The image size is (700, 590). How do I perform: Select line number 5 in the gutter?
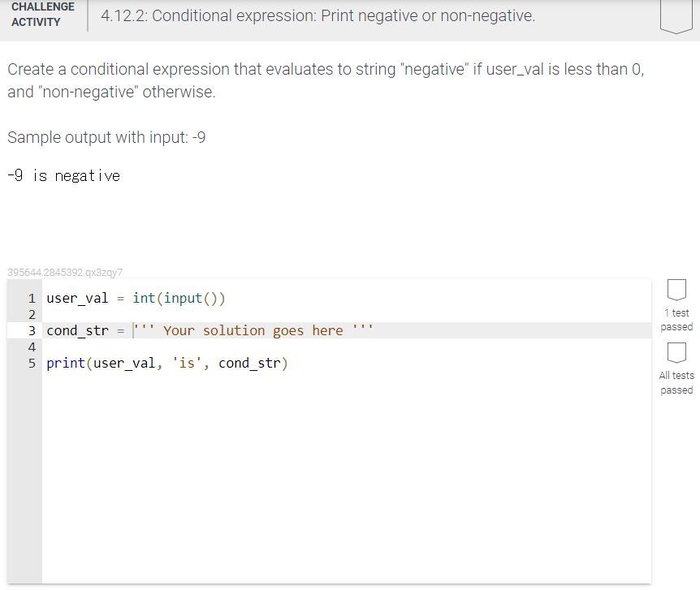32,363
